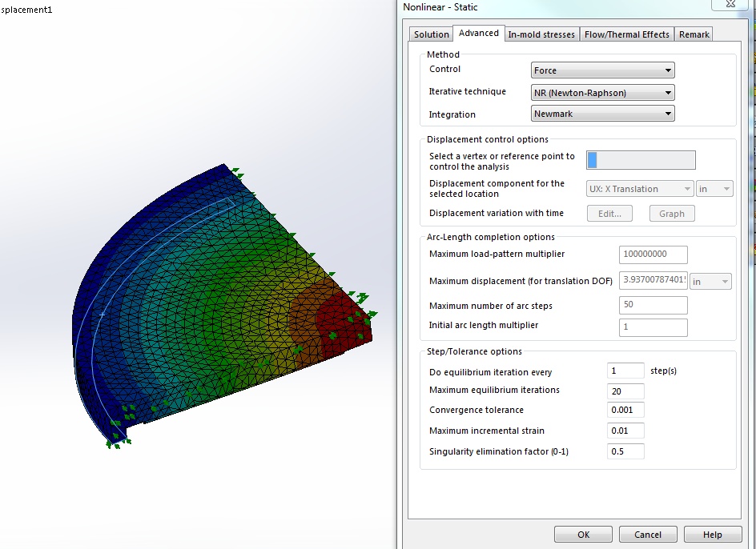
Task: Open the Integration dropdown set to Newmark
Action: pos(603,114)
